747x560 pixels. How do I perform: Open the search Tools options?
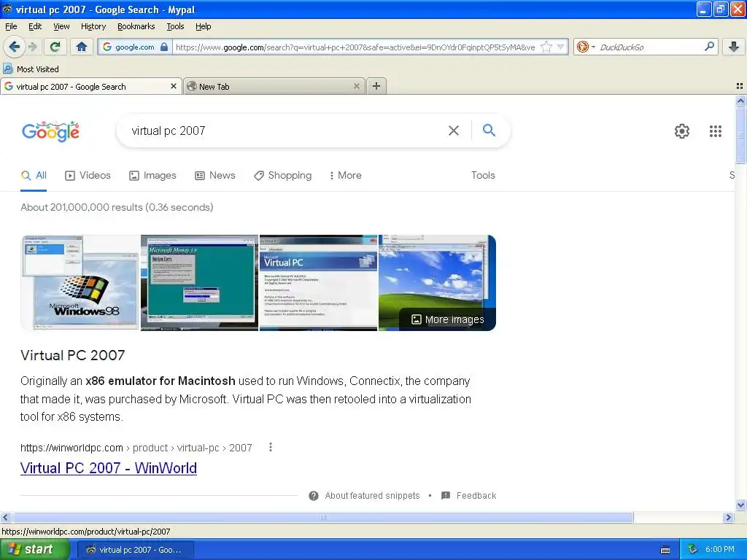point(483,175)
